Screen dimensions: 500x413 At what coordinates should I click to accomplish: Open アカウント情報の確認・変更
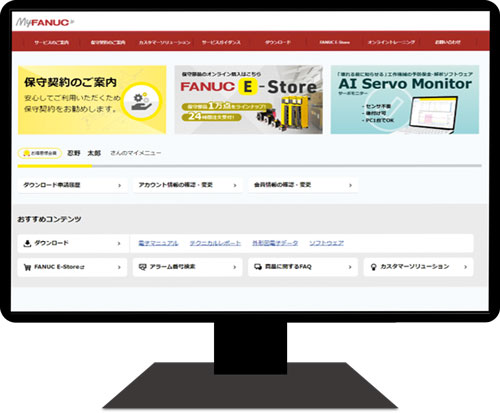188,185
